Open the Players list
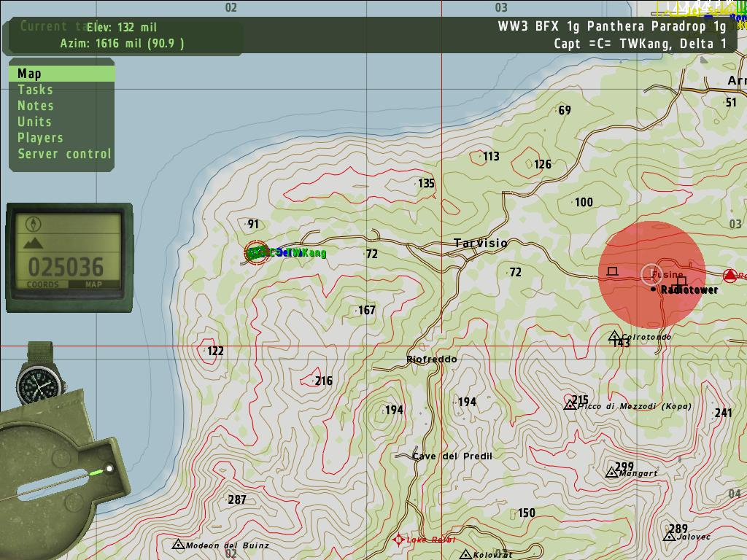The image size is (747, 560). pyautogui.click(x=40, y=138)
